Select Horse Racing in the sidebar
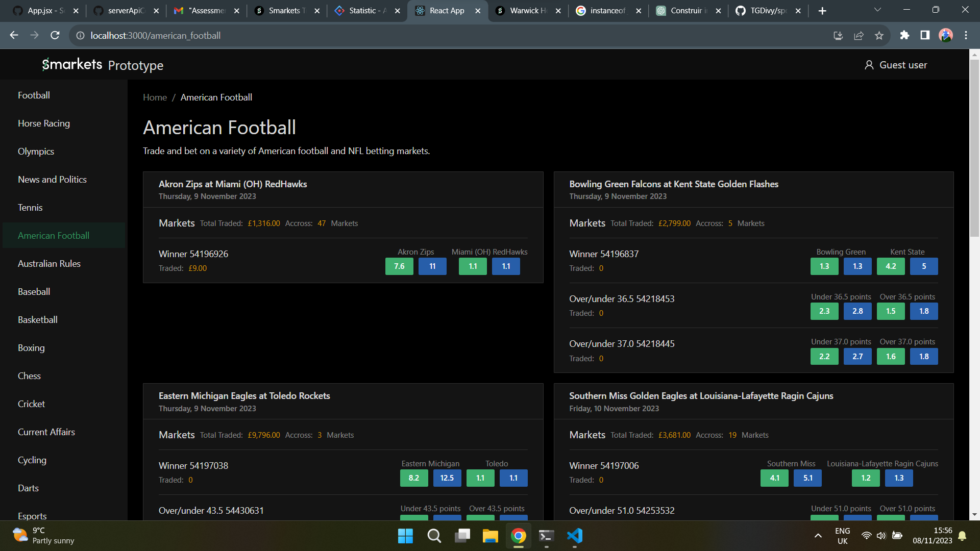 tap(44, 123)
